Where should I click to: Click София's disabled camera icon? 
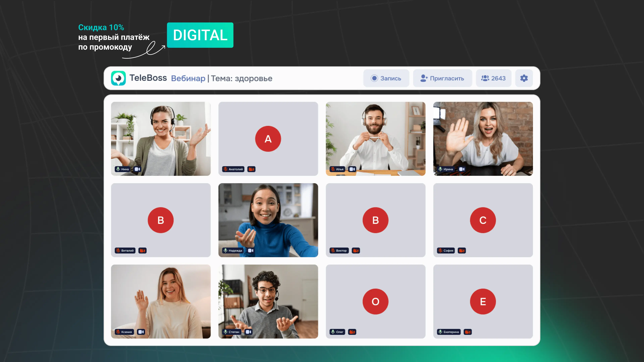(462, 251)
